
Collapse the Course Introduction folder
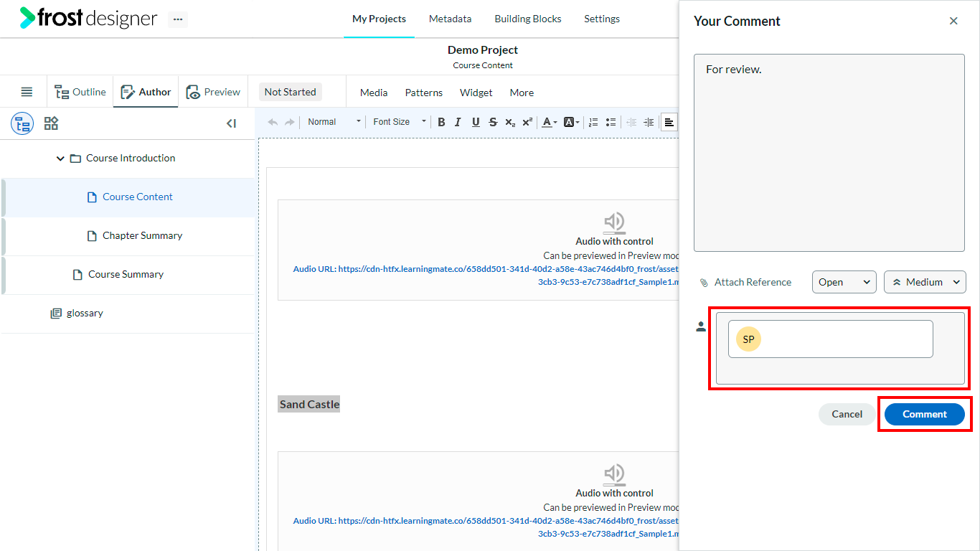pos(60,159)
